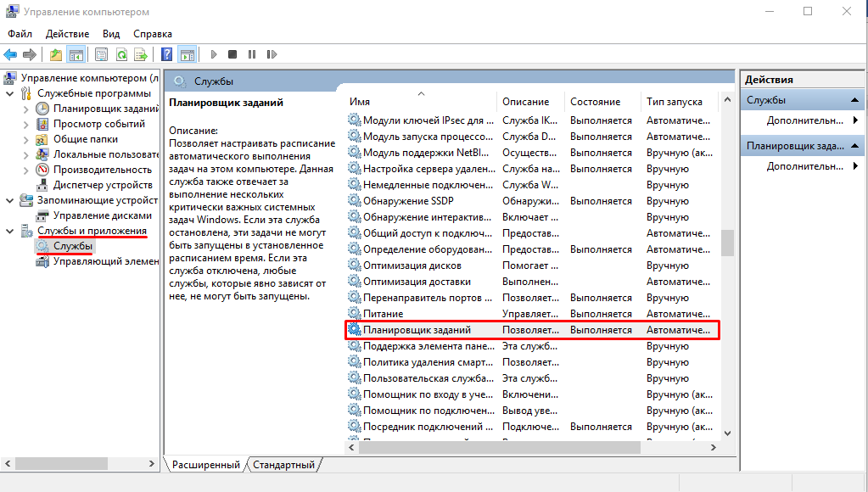
Task: Click the Properties toolbar icon
Action: (x=101, y=54)
